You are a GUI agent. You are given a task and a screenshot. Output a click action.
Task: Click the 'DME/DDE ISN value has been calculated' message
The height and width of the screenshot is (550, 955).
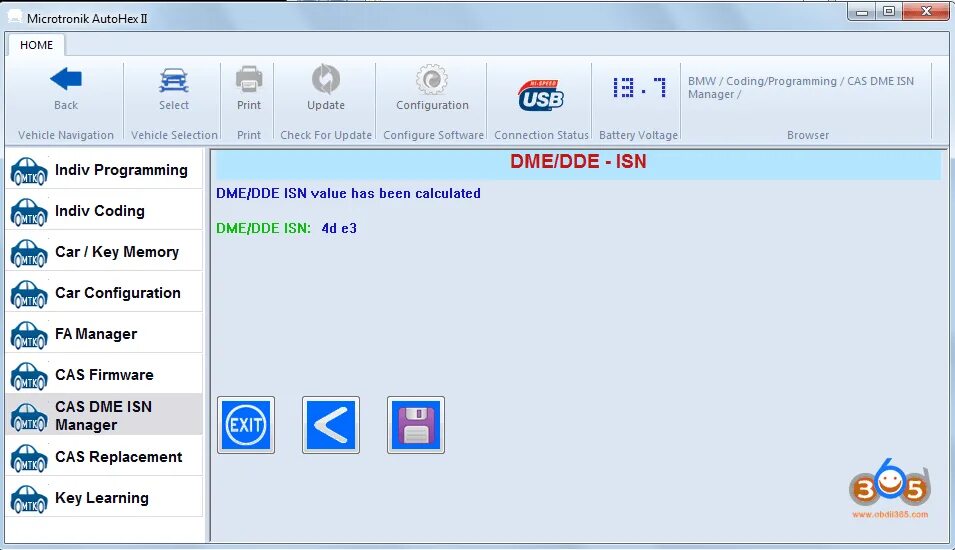pos(348,193)
